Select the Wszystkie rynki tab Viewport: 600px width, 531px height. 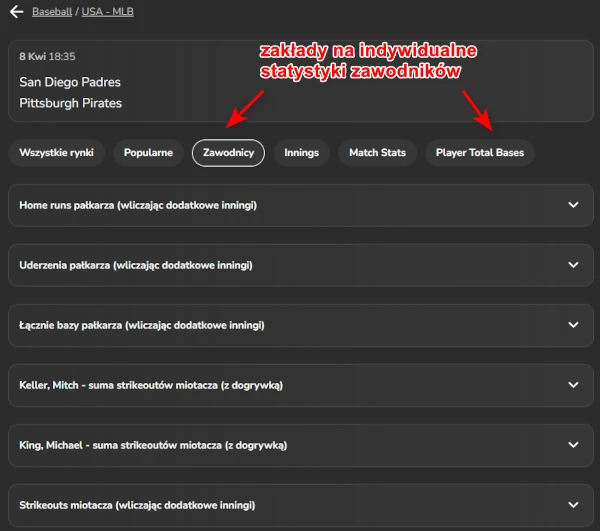pyautogui.click(x=56, y=153)
